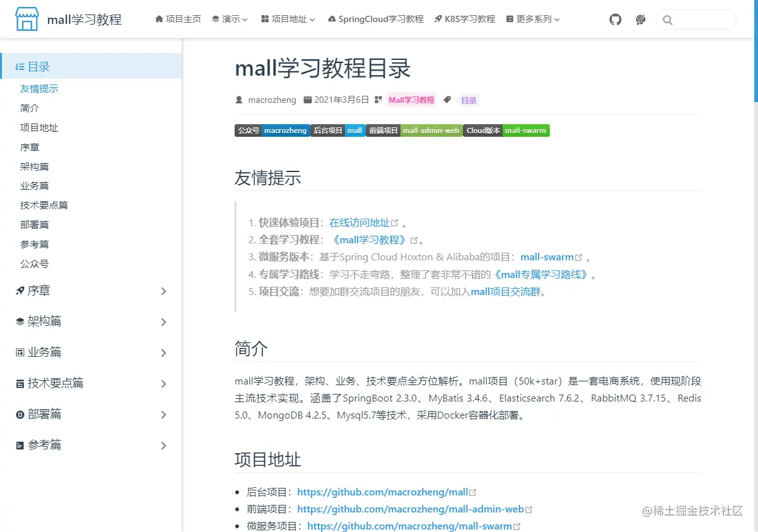The height and width of the screenshot is (532, 758).
Task: Click the tag icon beside 目录 tag
Action: coord(447,100)
